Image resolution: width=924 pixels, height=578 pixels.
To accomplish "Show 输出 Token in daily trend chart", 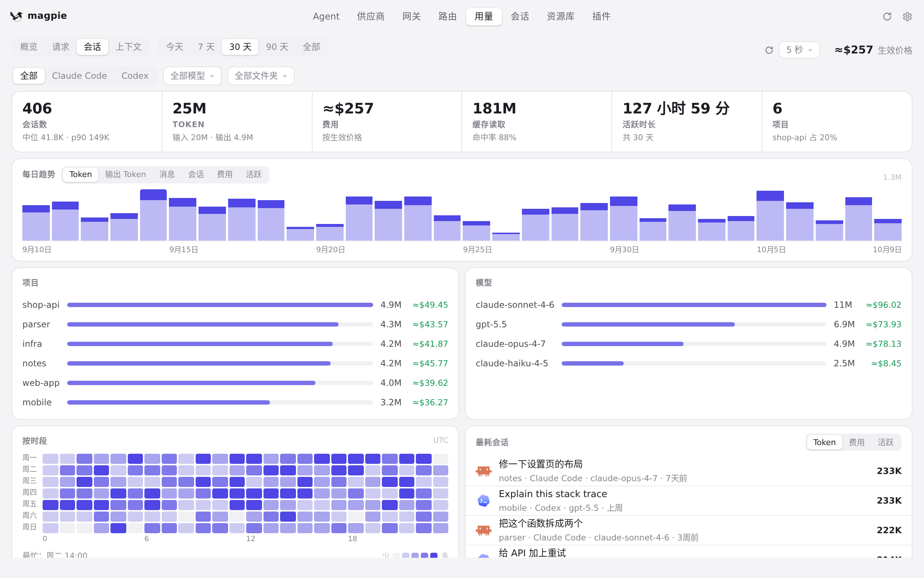I will point(125,175).
